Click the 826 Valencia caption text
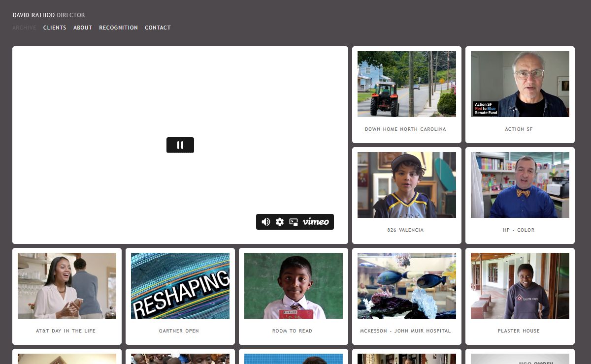The image size is (591, 364). point(405,230)
